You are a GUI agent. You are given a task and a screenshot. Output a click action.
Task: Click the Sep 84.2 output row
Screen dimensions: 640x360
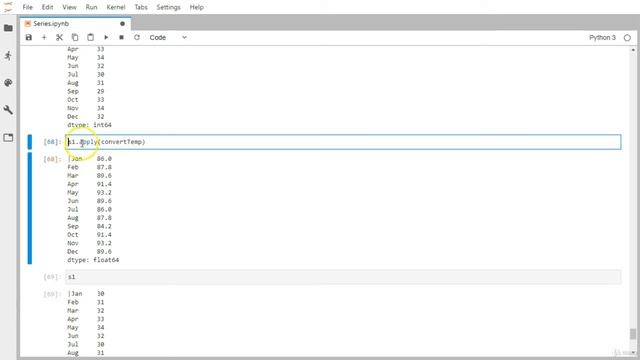pos(89,226)
